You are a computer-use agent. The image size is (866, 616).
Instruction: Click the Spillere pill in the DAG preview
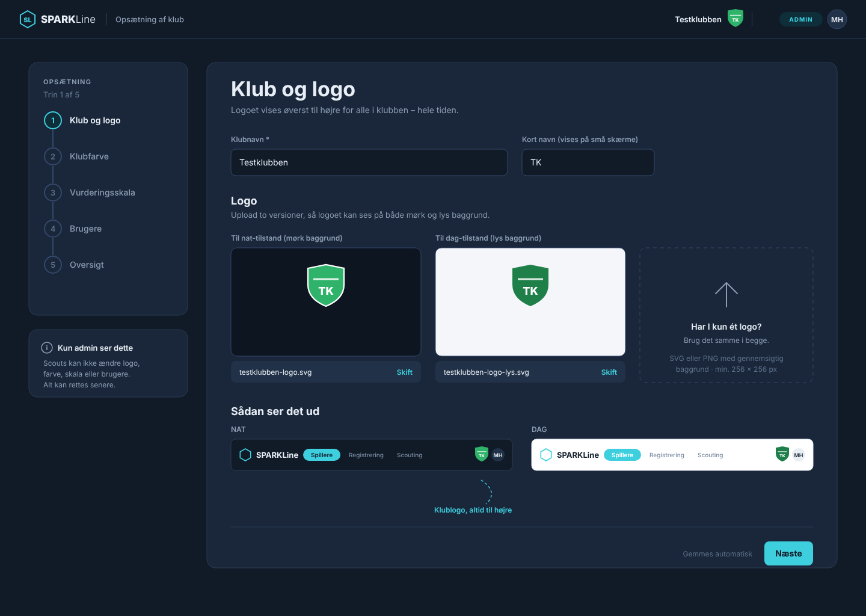[622, 455]
